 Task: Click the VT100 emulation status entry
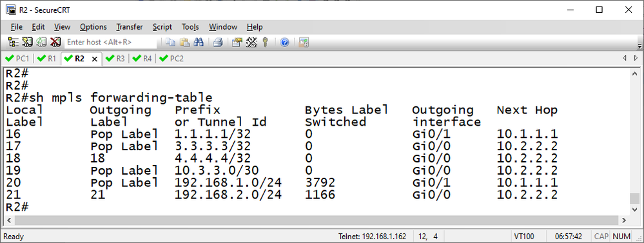(524, 237)
